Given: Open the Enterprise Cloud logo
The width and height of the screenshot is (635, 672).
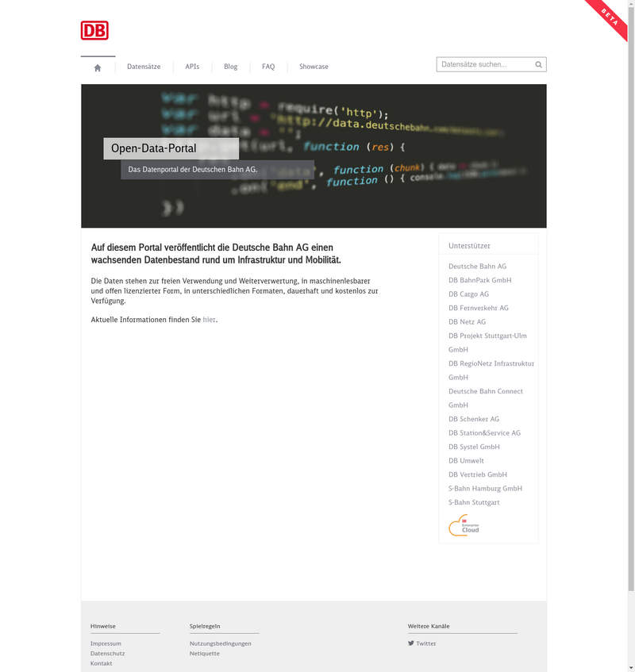Looking at the screenshot, I should [x=464, y=525].
